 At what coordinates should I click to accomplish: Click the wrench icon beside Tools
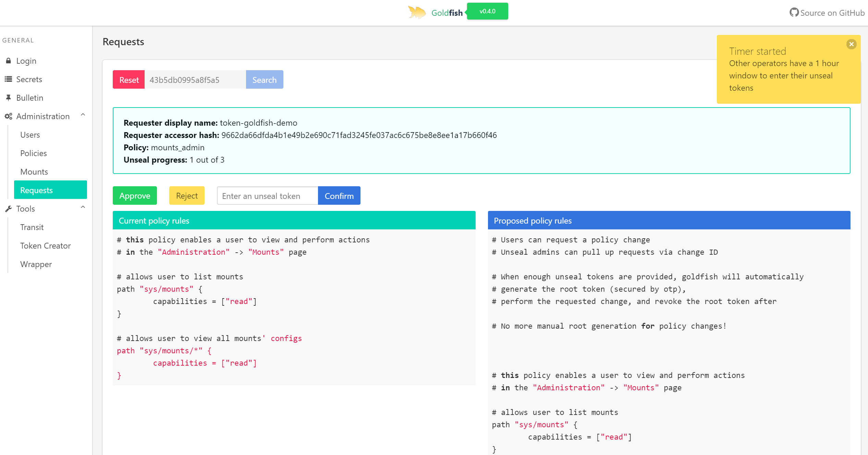(x=9, y=209)
